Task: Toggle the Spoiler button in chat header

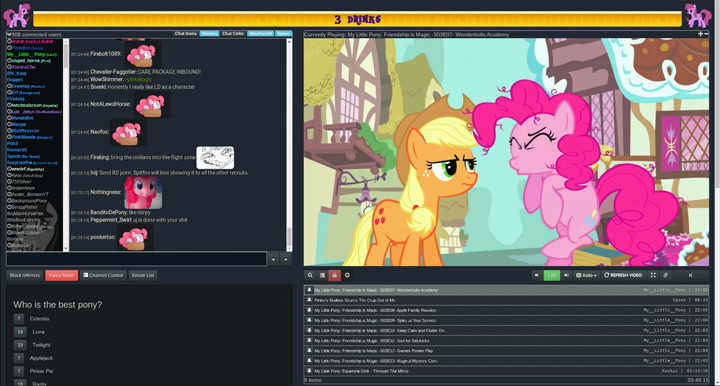Action: tap(283, 34)
